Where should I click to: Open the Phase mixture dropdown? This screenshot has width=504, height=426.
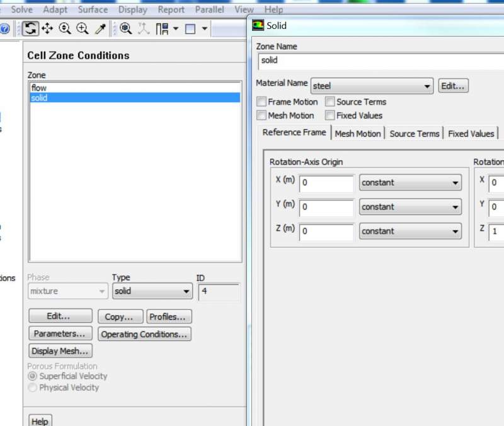[68, 291]
